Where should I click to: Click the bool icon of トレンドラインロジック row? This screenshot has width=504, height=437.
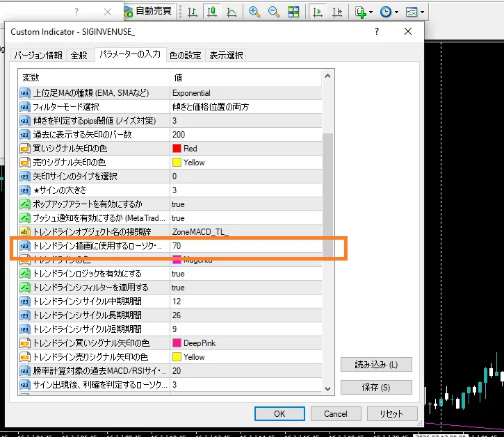[25, 274]
